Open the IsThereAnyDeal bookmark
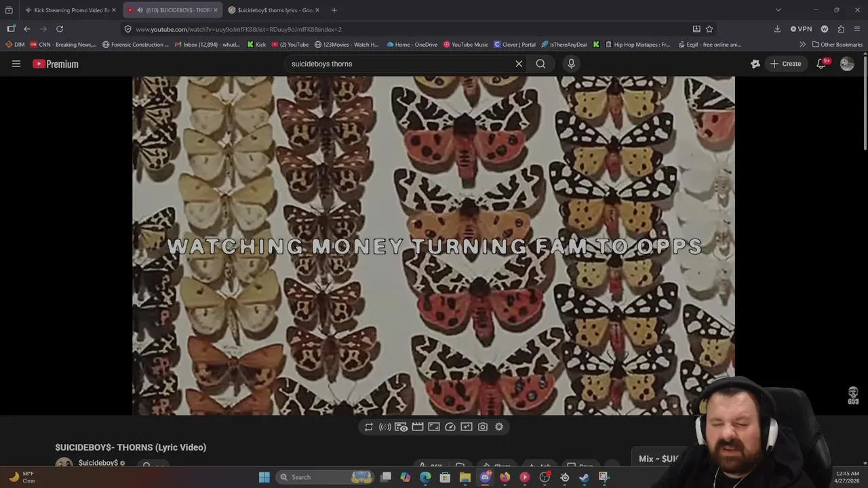This screenshot has height=488, width=868. [564, 45]
